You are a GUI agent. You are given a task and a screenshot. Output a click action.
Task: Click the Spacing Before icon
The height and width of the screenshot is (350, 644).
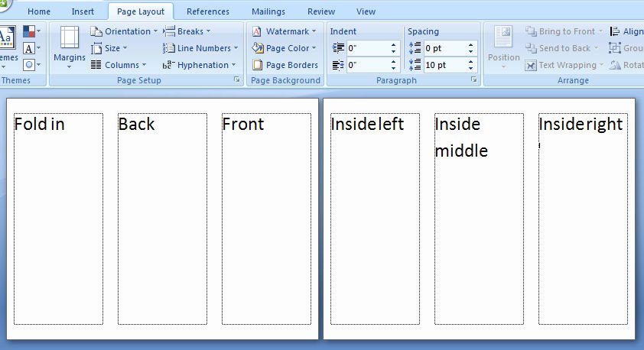click(x=415, y=48)
